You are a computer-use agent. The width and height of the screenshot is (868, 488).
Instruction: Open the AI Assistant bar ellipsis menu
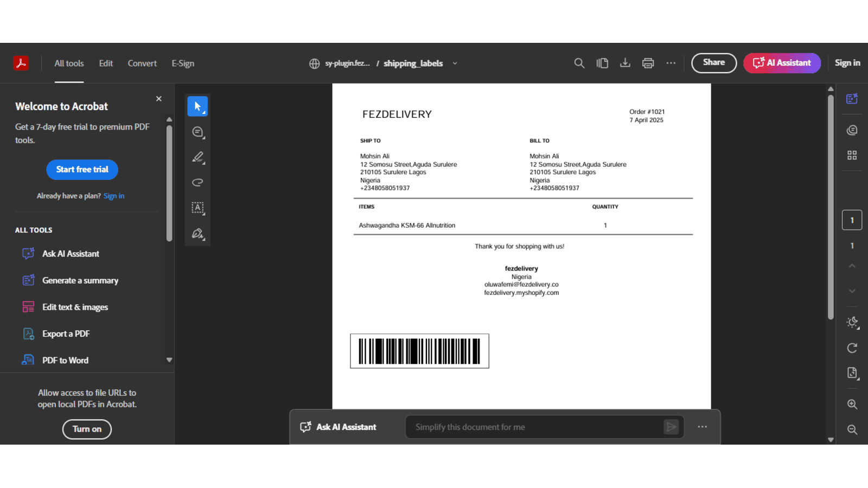click(703, 427)
